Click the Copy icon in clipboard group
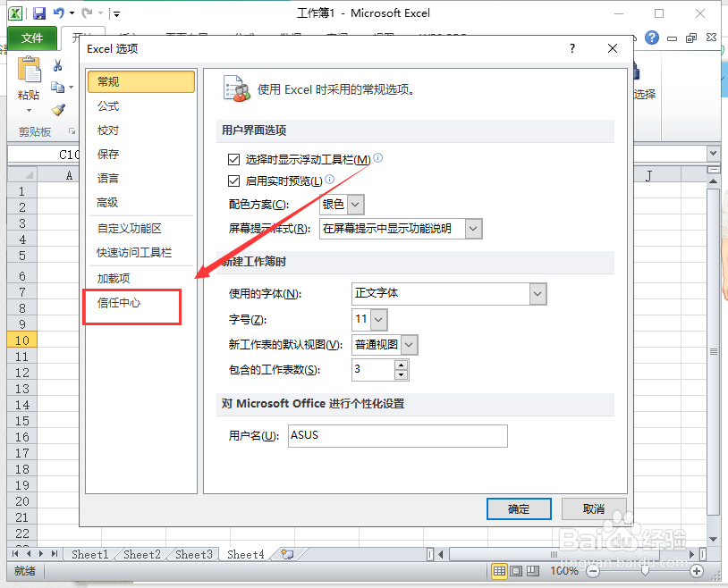This screenshot has height=588, width=728. tap(57, 87)
